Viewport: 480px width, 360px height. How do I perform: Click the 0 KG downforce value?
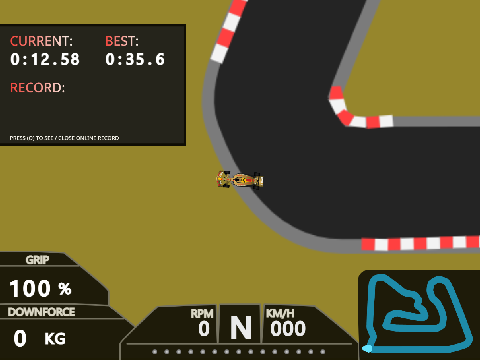pos(39,339)
